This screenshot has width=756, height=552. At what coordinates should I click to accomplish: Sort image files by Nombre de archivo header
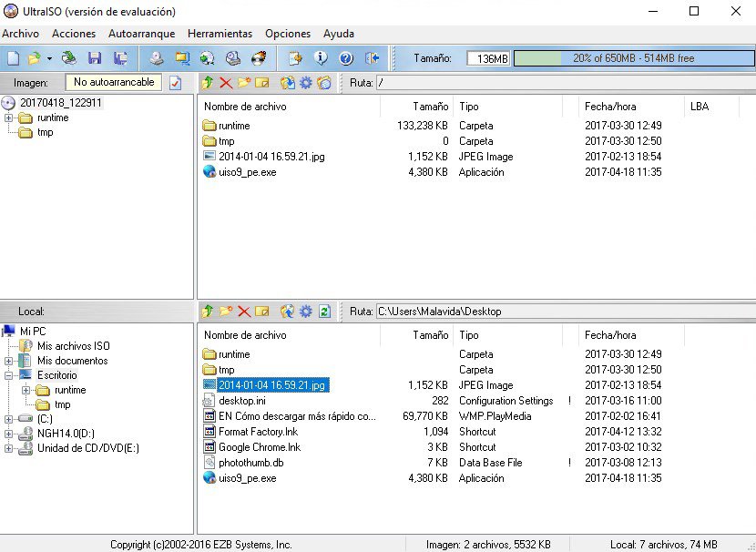coord(289,107)
